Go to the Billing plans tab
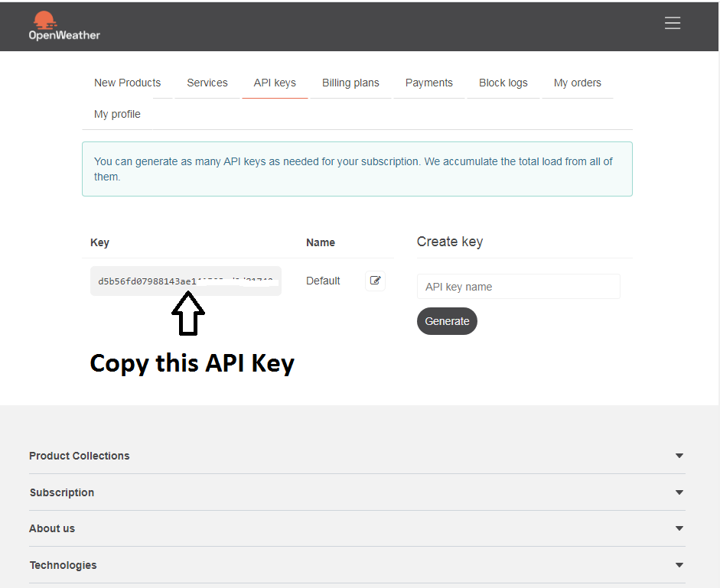Image resolution: width=720 pixels, height=588 pixels. coord(350,83)
